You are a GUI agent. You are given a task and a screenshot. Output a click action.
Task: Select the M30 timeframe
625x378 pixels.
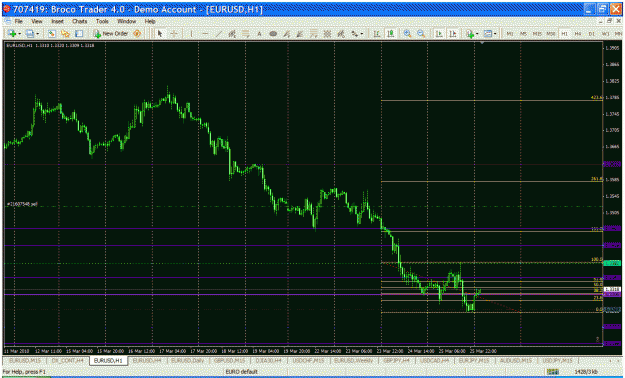[551, 34]
